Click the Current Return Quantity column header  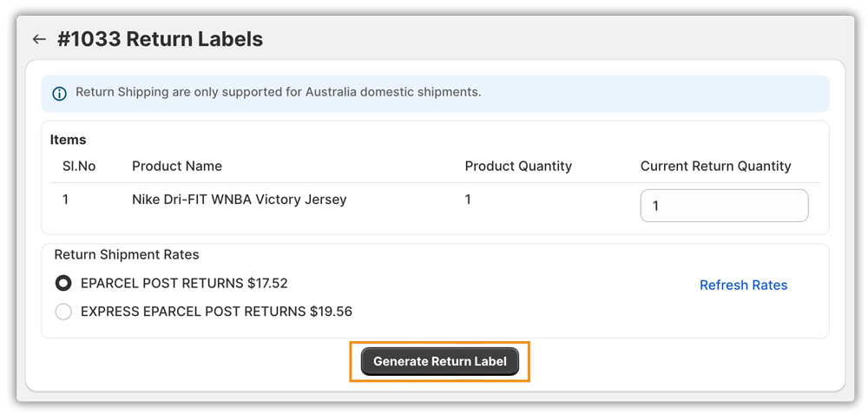(x=715, y=166)
